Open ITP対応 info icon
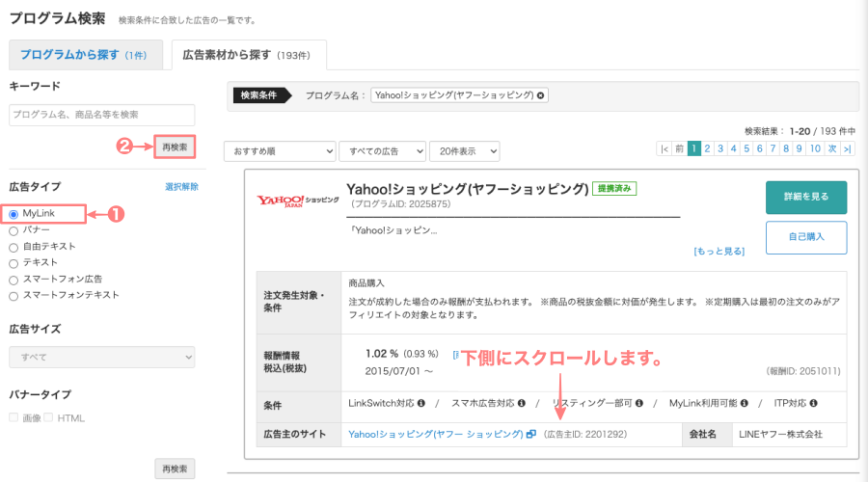868x482 pixels. point(813,403)
